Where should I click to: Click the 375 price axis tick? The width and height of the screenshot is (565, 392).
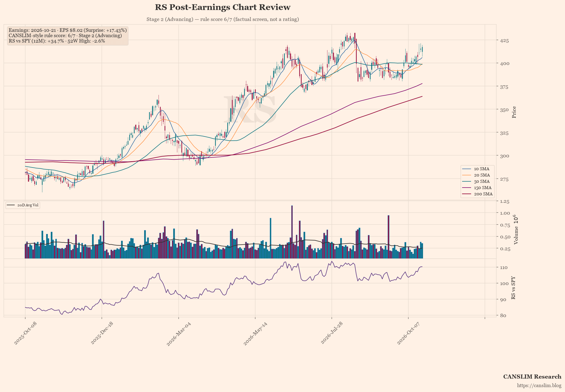tap(504, 87)
